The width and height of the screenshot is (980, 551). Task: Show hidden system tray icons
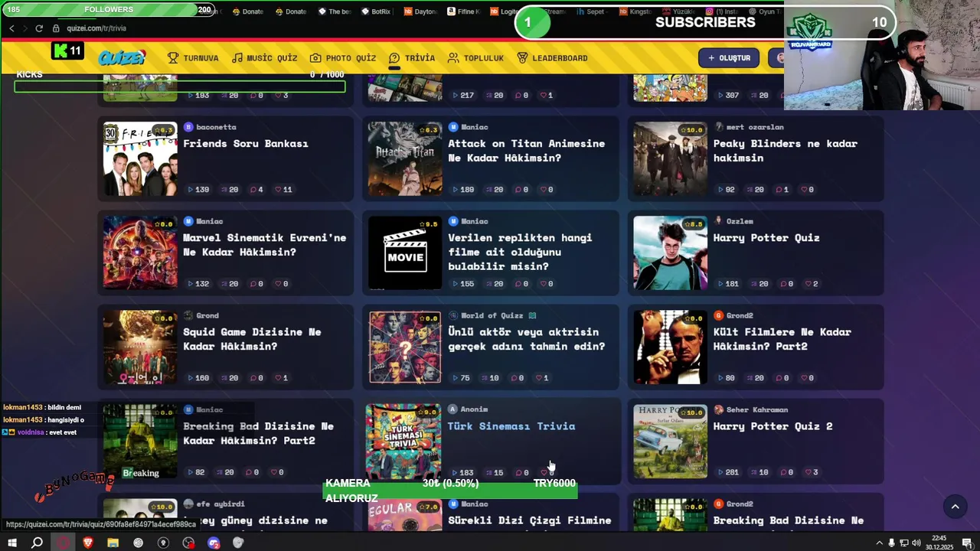pos(879,543)
